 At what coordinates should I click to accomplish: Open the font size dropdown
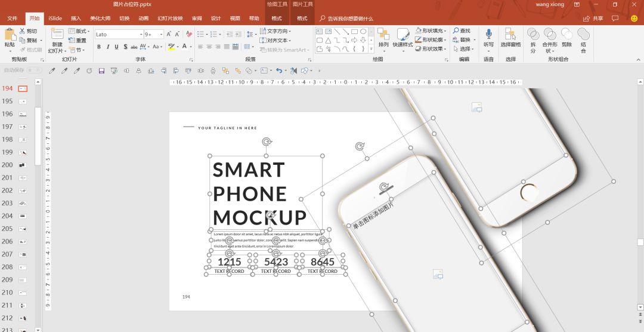click(x=162, y=35)
